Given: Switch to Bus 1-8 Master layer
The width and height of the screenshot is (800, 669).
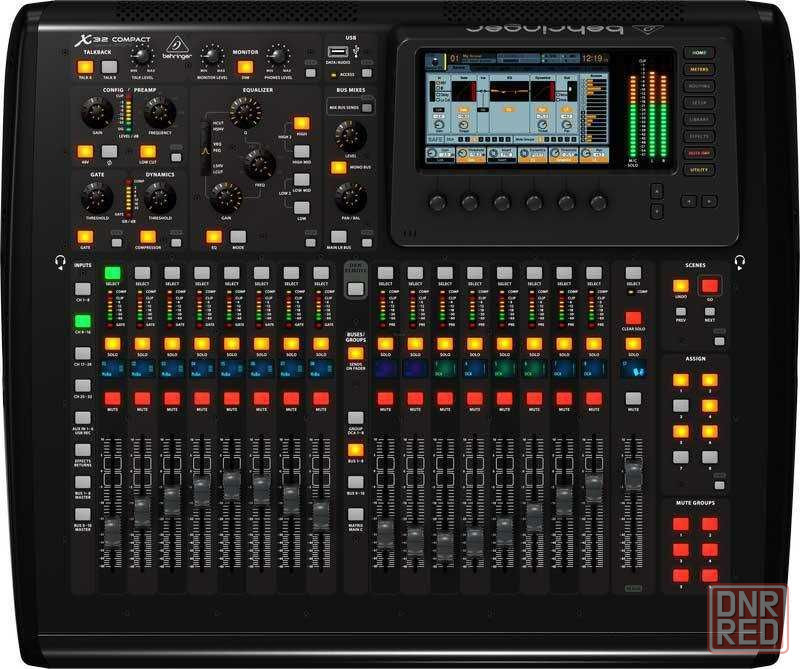Looking at the screenshot, I should click(x=83, y=482).
